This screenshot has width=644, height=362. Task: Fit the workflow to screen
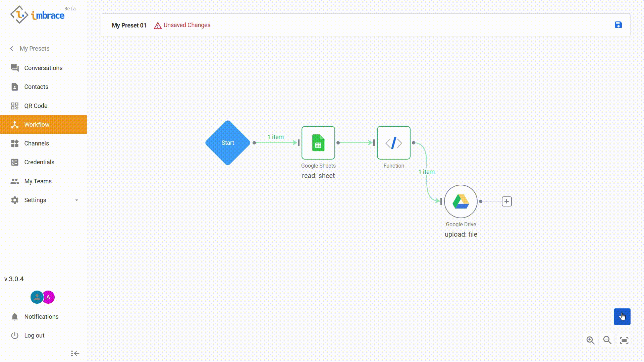click(624, 341)
